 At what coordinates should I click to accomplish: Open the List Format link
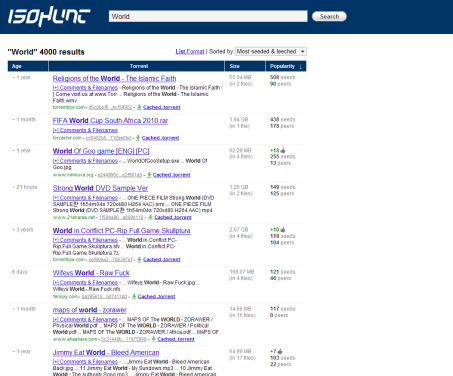coord(190,52)
